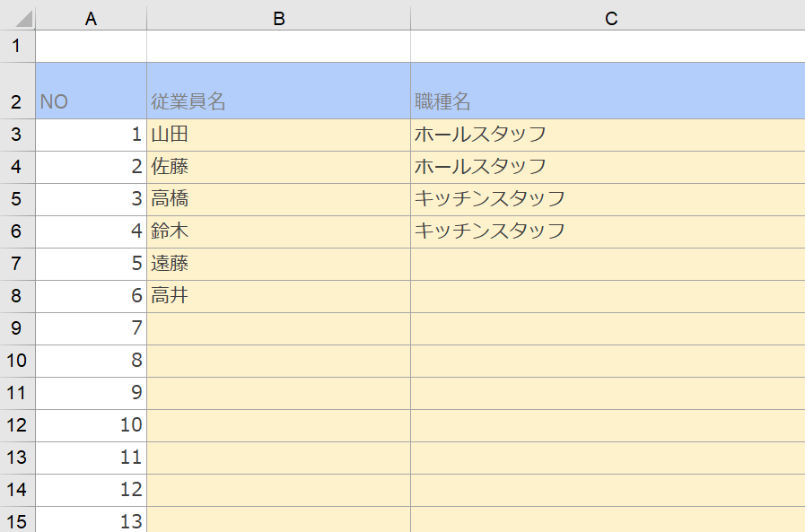Select column A header

pos(91,19)
